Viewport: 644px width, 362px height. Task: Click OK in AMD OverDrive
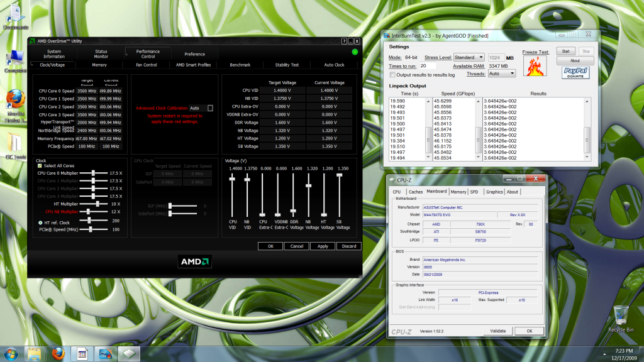point(270,246)
